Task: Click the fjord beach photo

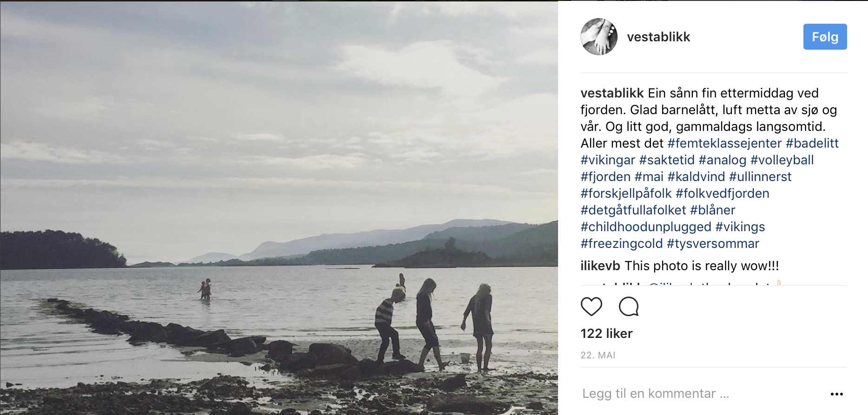Action: 279,207
